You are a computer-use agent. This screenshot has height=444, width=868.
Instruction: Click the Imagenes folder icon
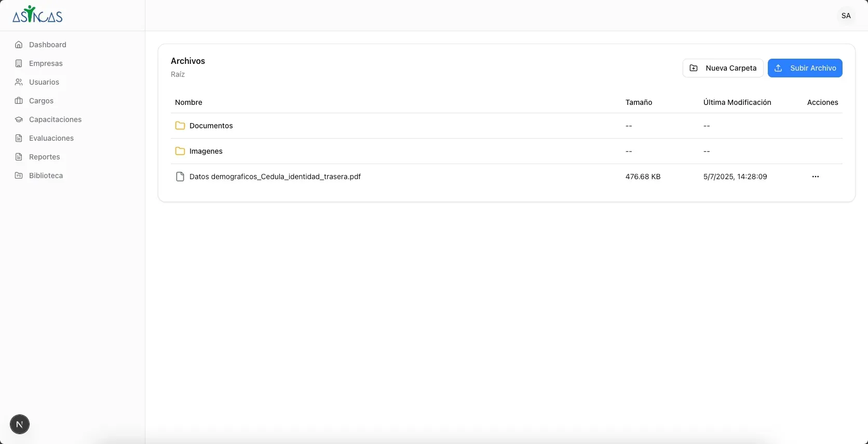point(180,151)
